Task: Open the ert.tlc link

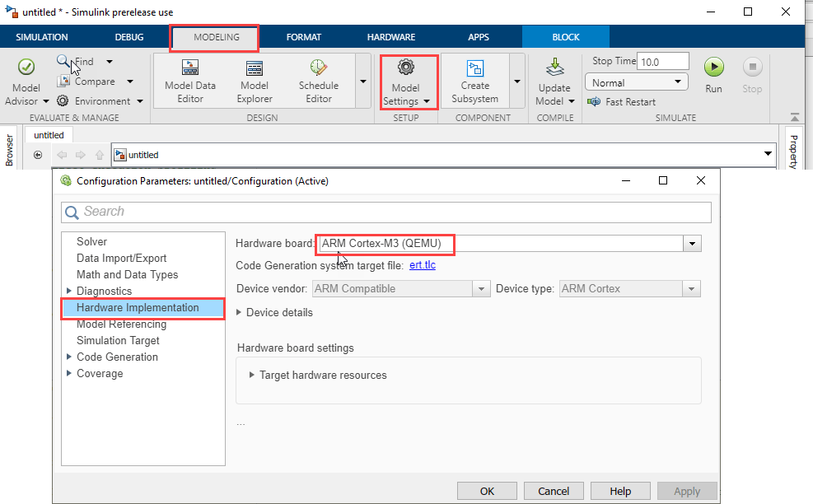Action: pos(423,265)
